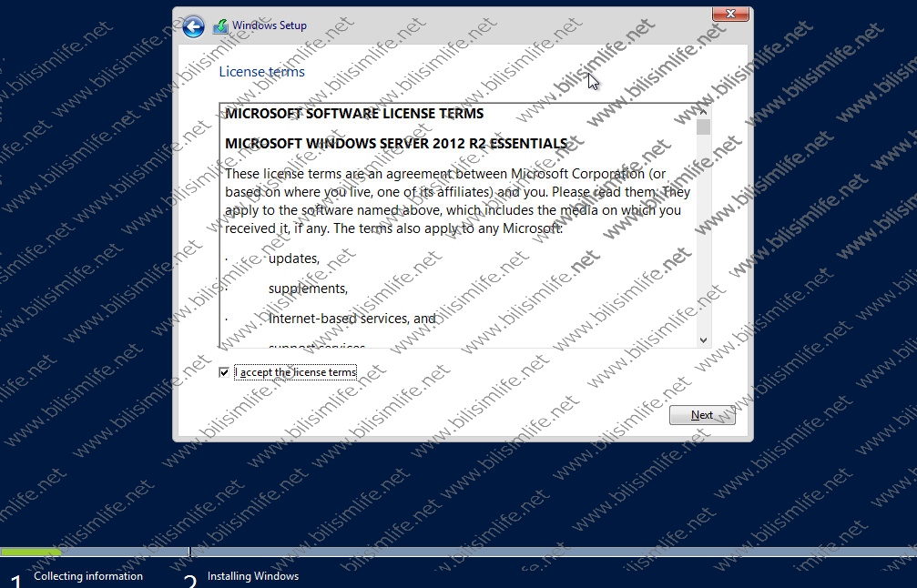
Task: Click the Next button
Action: (702, 415)
